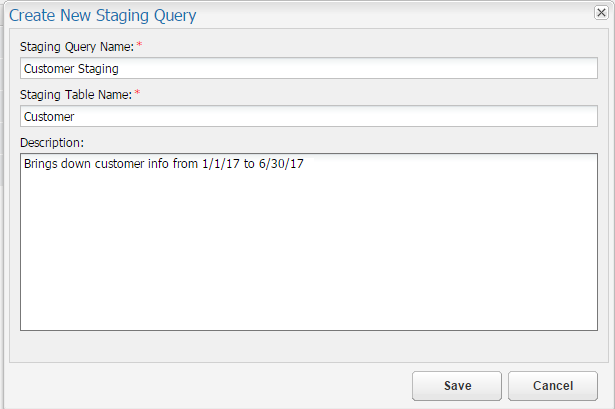Click the word "Staging" in query name field

[x=98, y=69]
